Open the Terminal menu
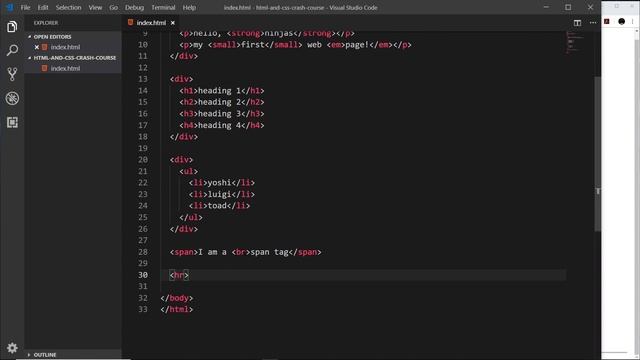Screen dimensions: 640x360 pos(163,7)
